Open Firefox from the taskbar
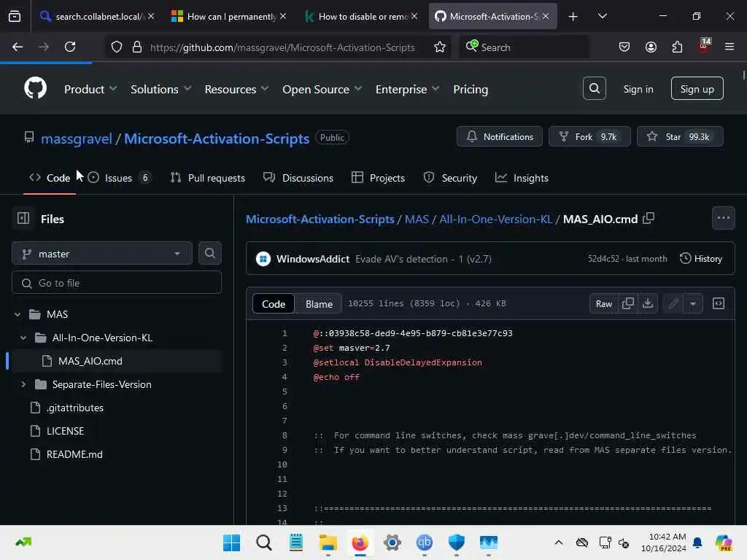Image resolution: width=747 pixels, height=560 pixels. (x=360, y=542)
